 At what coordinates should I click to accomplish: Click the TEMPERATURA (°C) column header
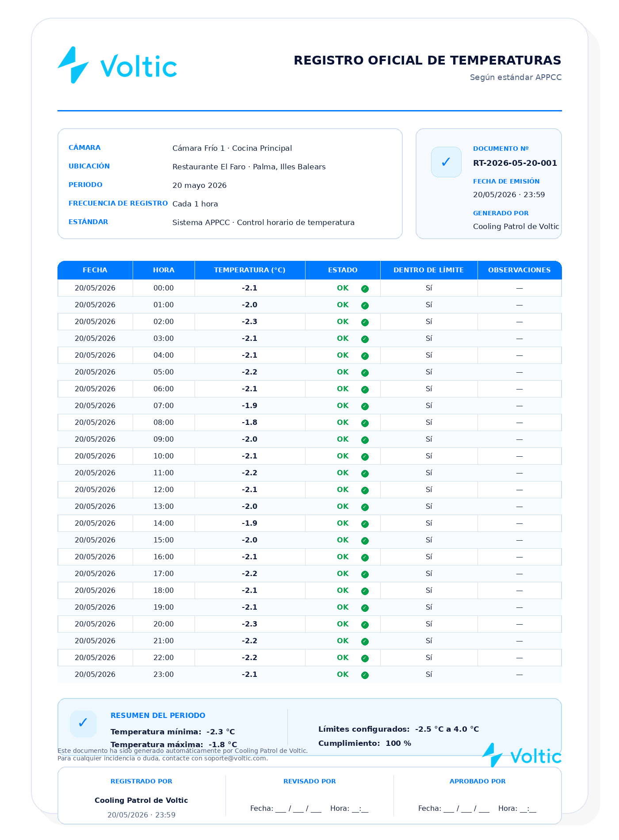coord(250,270)
